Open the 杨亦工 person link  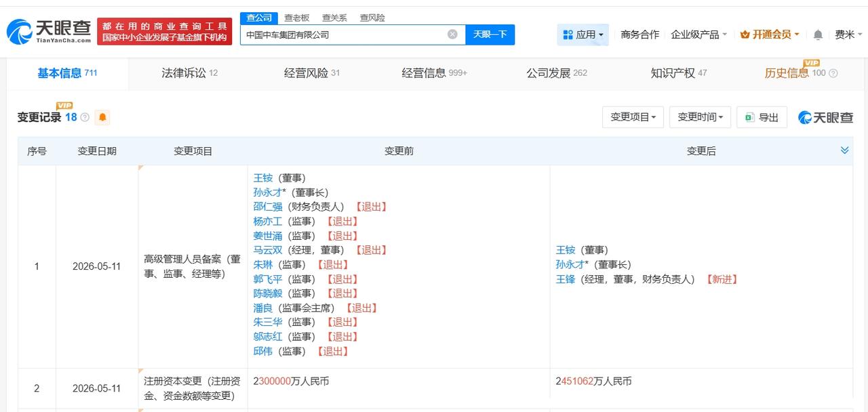coord(268,222)
